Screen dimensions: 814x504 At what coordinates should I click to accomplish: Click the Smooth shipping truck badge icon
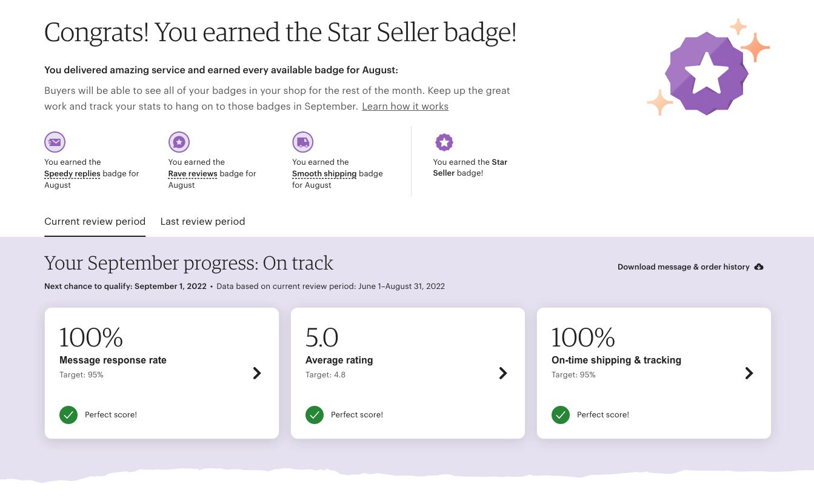point(302,142)
